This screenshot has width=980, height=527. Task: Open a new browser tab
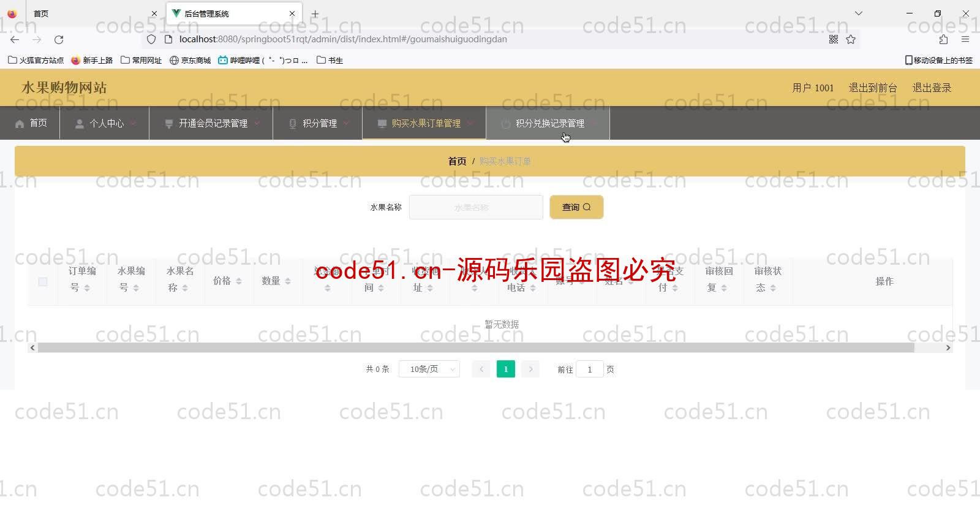[x=315, y=13]
